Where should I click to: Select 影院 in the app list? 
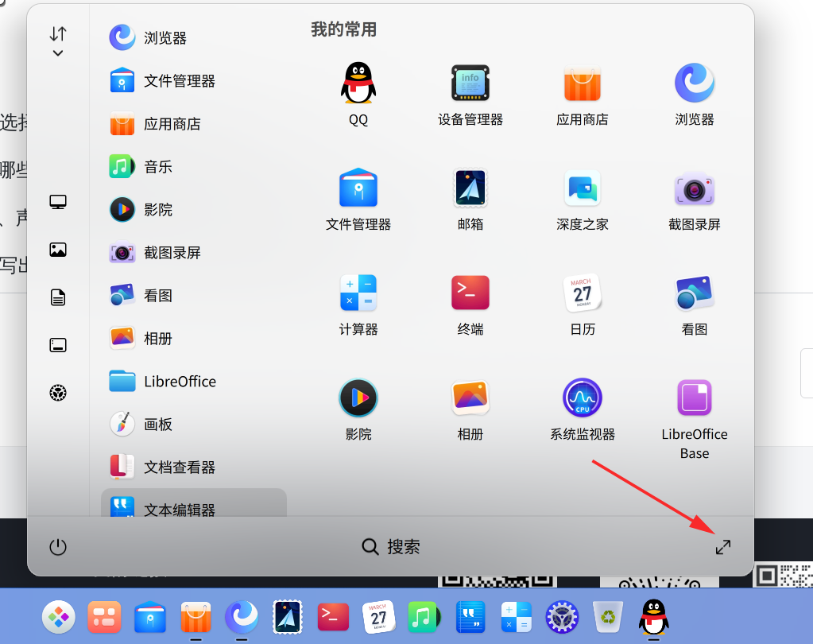click(x=193, y=209)
